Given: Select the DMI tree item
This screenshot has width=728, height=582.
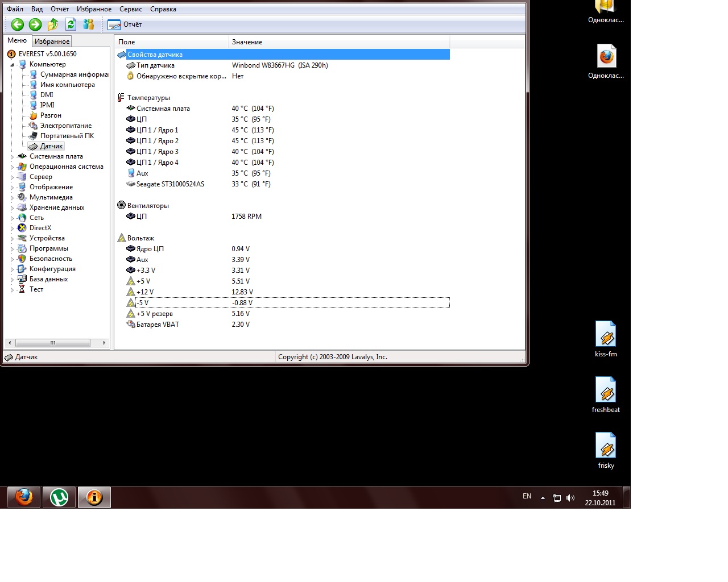Looking at the screenshot, I should [47, 95].
